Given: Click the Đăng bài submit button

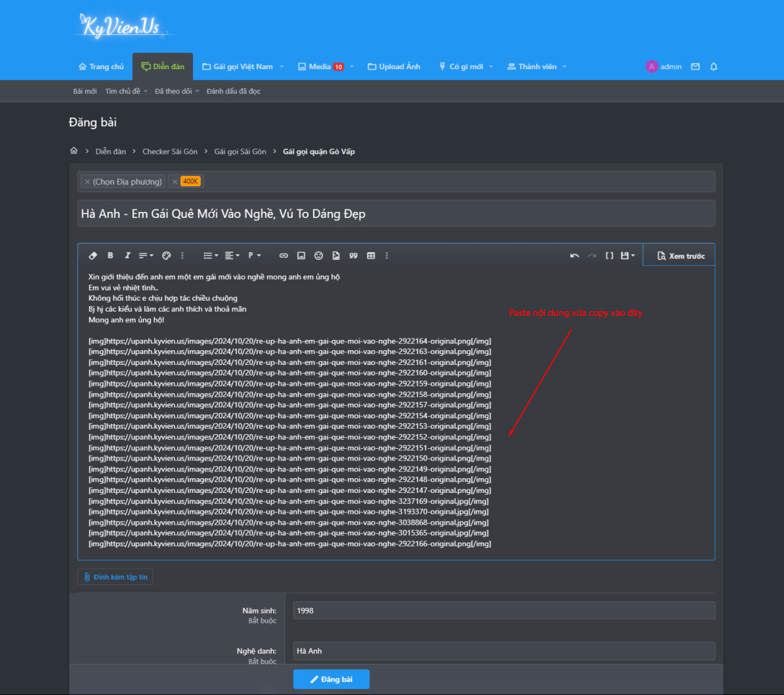Looking at the screenshot, I should (331, 679).
